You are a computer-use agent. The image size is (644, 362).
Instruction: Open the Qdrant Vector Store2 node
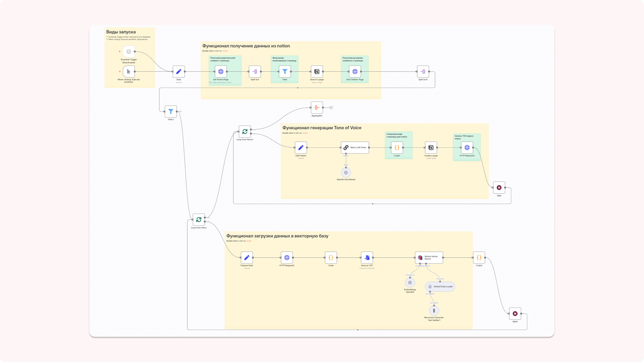(x=429, y=258)
